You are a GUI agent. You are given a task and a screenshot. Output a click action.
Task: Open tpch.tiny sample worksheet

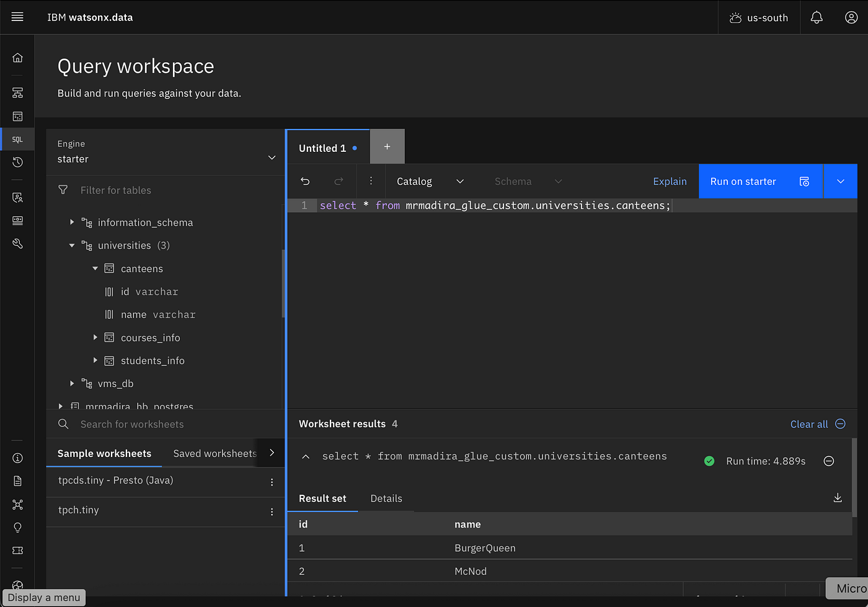[78, 510]
